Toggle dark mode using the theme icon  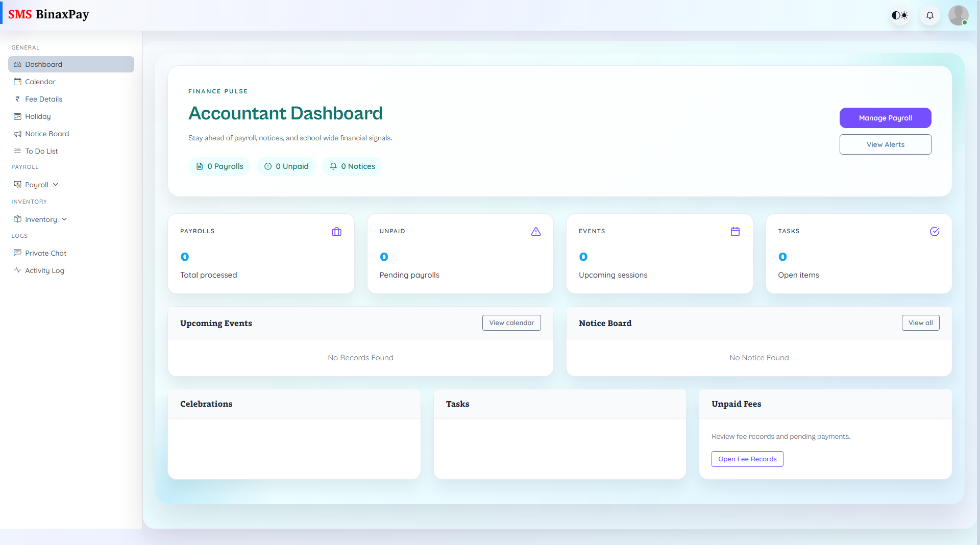[899, 15]
